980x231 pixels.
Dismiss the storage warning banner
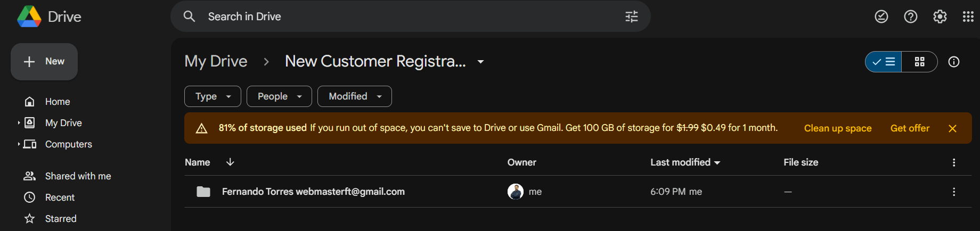[953, 128]
